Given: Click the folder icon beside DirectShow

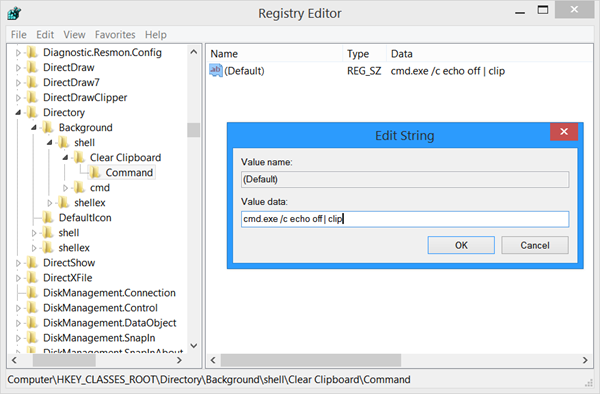Looking at the screenshot, I should pyautogui.click(x=32, y=263).
